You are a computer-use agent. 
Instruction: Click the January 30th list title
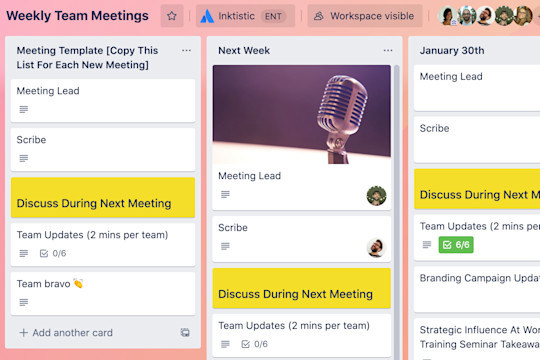pyautogui.click(x=452, y=51)
